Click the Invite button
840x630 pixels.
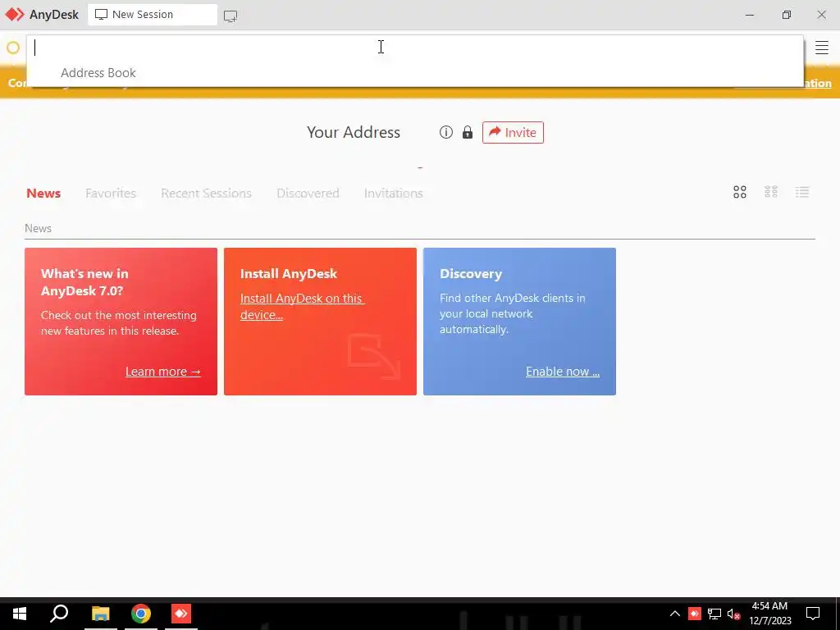(513, 132)
